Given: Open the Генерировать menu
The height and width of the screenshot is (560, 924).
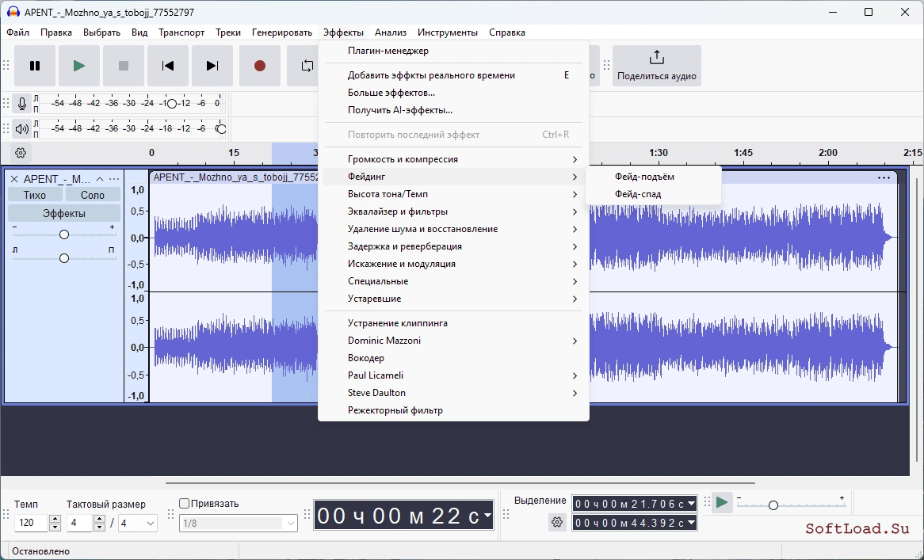Looking at the screenshot, I should pos(281,32).
